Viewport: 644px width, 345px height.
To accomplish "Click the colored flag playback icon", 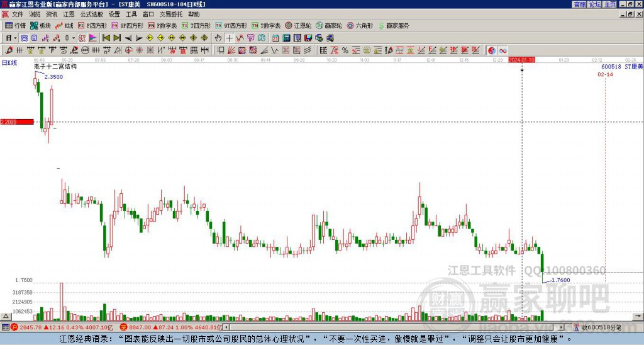I will pyautogui.click(x=93, y=38).
